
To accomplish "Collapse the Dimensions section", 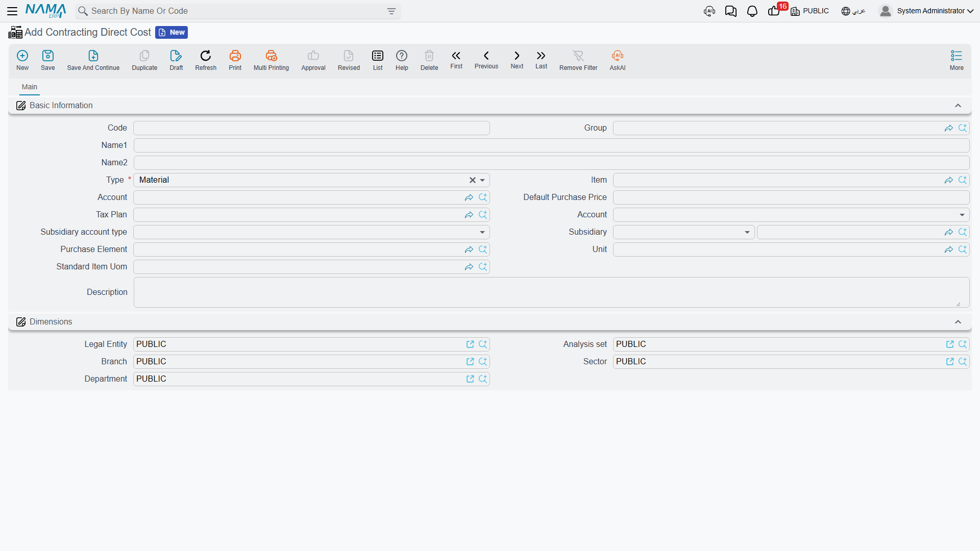I will click(958, 322).
